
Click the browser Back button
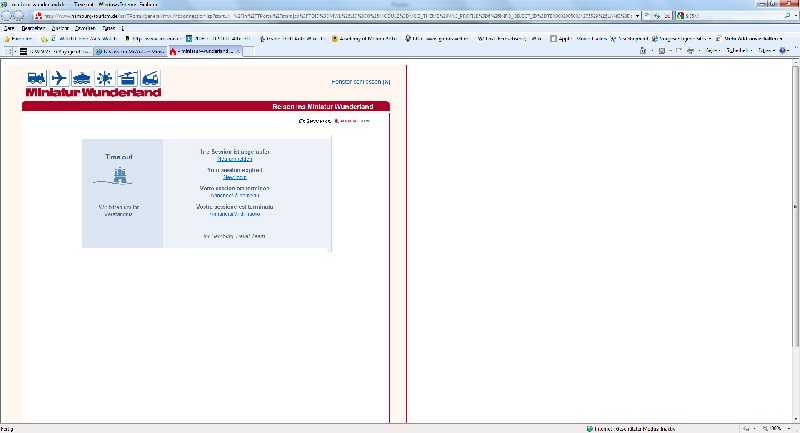8,16
